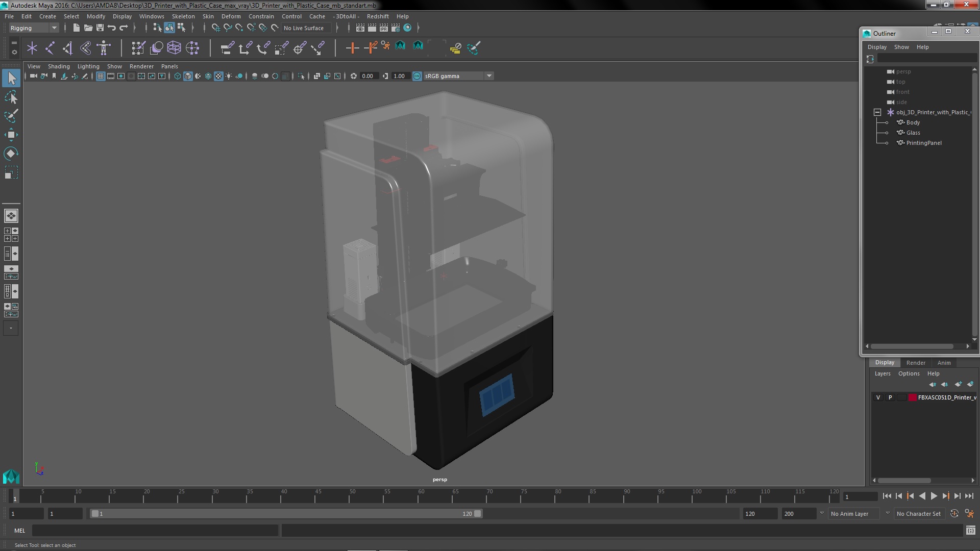Click the Parent Constraint shelf icon

(228, 48)
